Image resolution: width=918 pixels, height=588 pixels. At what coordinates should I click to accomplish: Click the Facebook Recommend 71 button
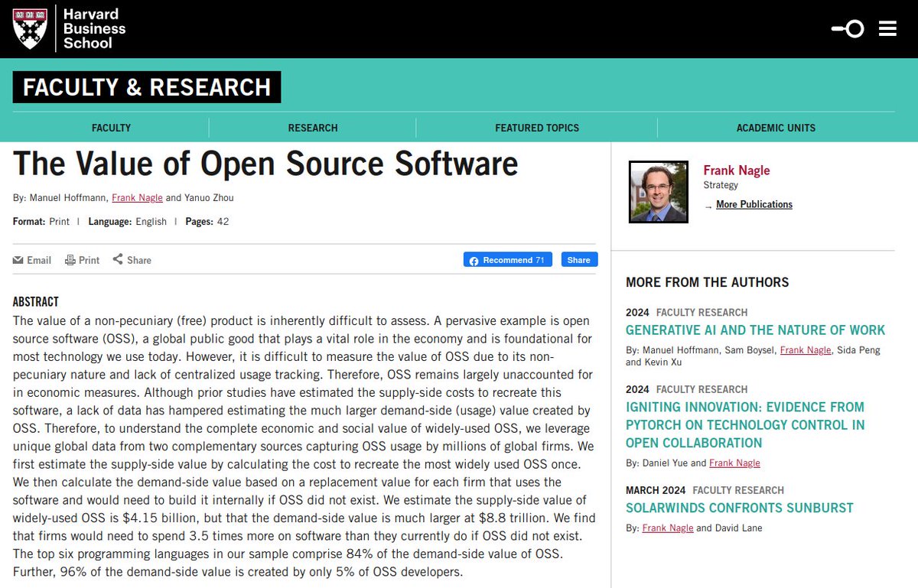point(507,260)
